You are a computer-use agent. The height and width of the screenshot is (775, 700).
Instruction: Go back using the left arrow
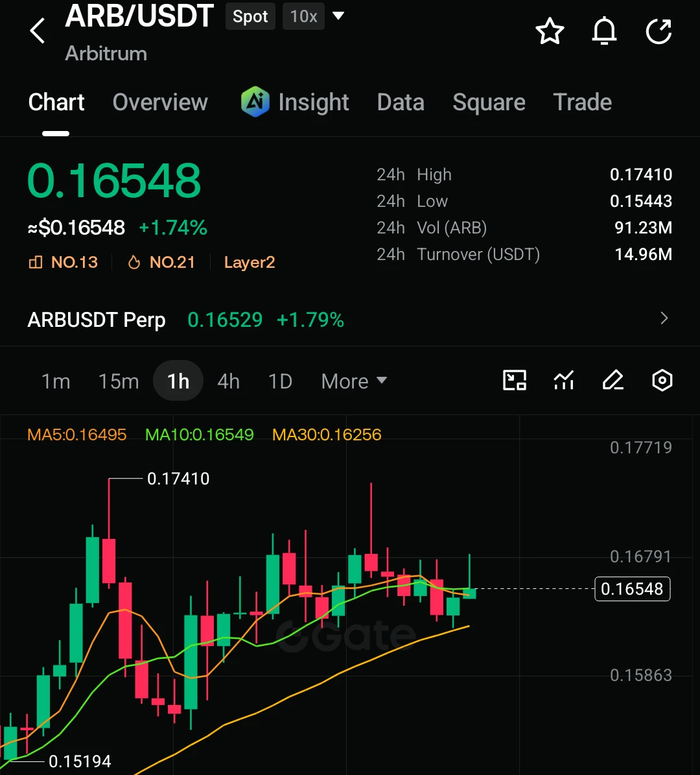[x=38, y=30]
